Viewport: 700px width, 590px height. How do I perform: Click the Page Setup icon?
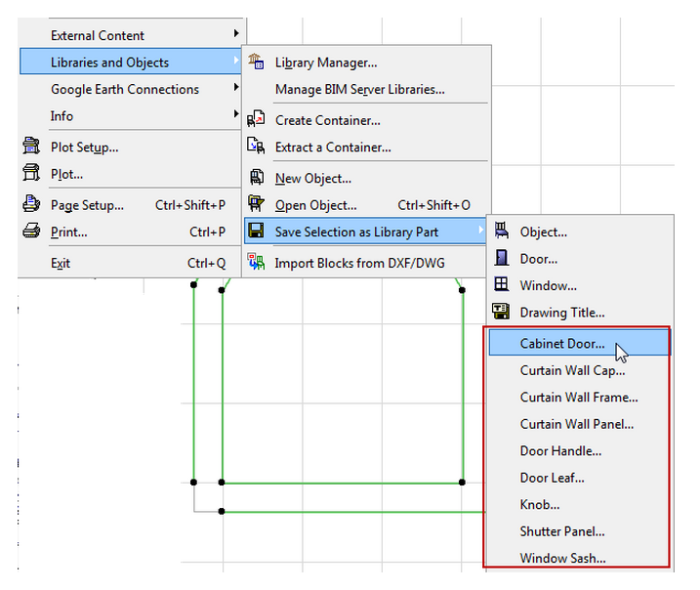31,205
